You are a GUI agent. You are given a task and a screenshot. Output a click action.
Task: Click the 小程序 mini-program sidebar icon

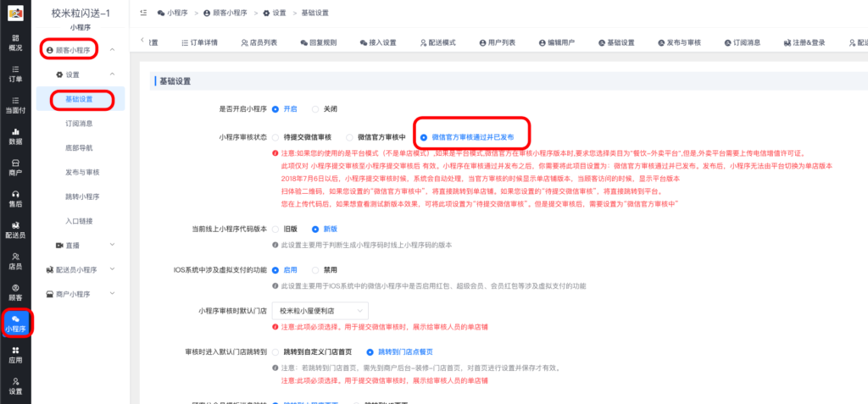point(15,323)
